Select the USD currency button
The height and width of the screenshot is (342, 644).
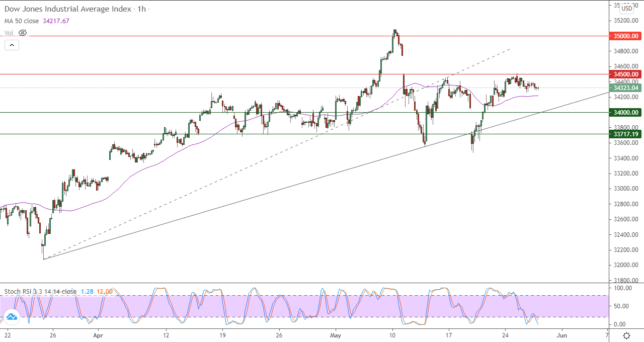tap(626, 8)
